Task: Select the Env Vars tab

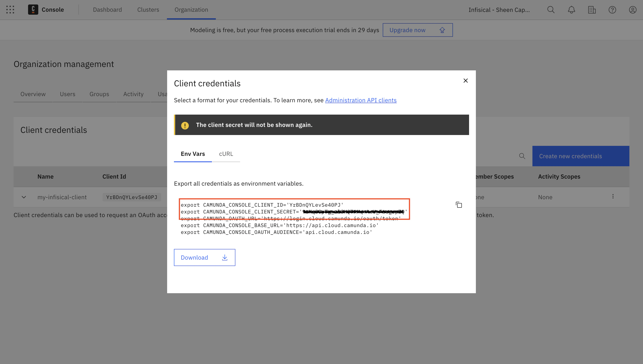Action: 193,154
